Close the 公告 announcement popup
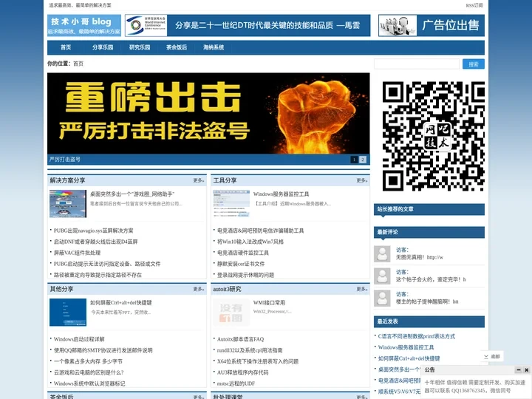532x399 pixels. [527, 370]
